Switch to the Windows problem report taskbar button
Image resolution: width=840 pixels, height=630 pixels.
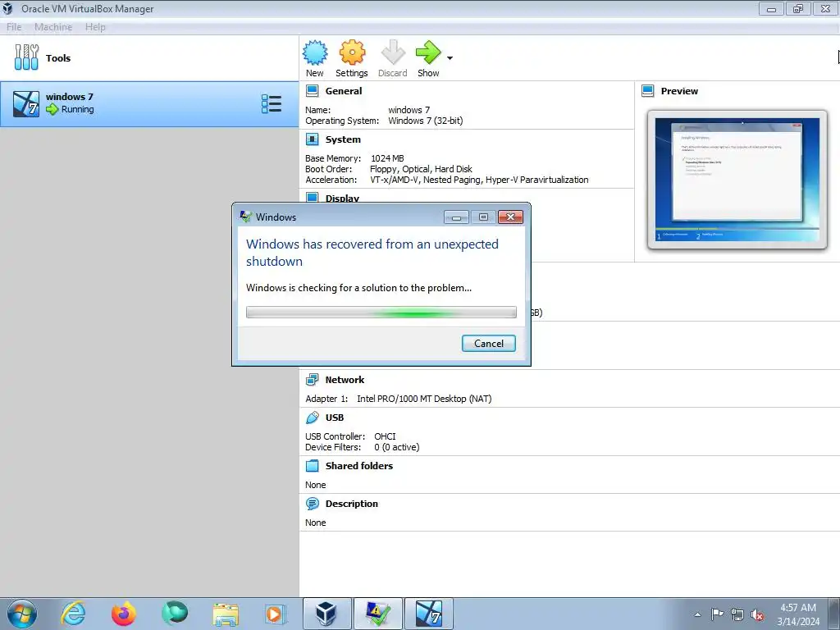(377, 614)
